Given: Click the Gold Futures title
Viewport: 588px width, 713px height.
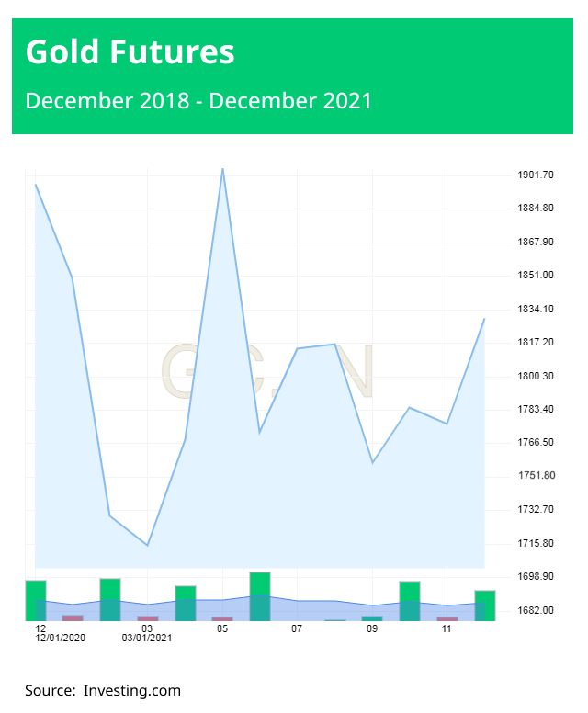Looking at the screenshot, I should (x=130, y=52).
